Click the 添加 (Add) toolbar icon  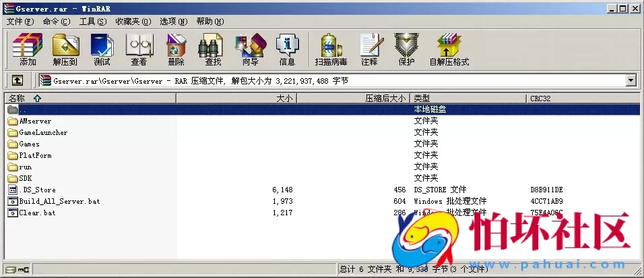[x=28, y=50]
